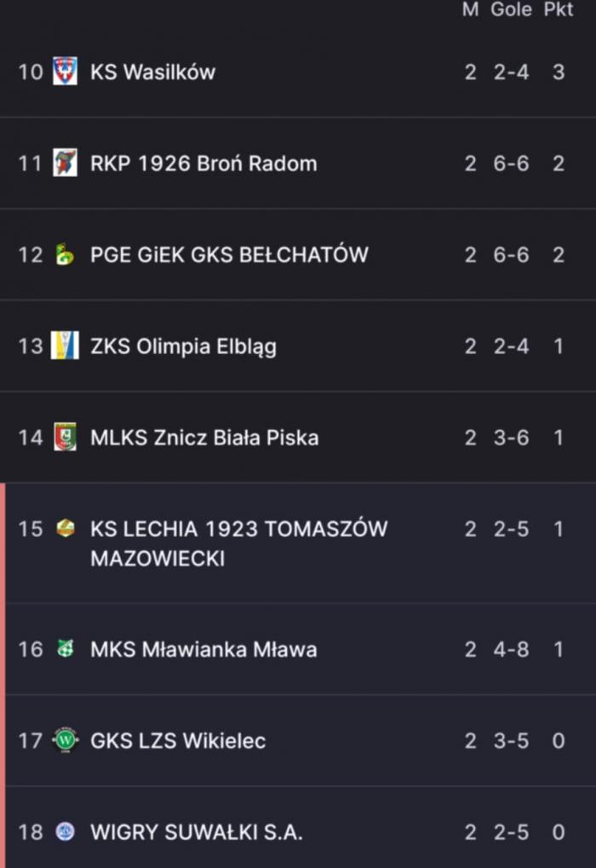
Task: Click the Pkt column header
Action: tap(559, 10)
